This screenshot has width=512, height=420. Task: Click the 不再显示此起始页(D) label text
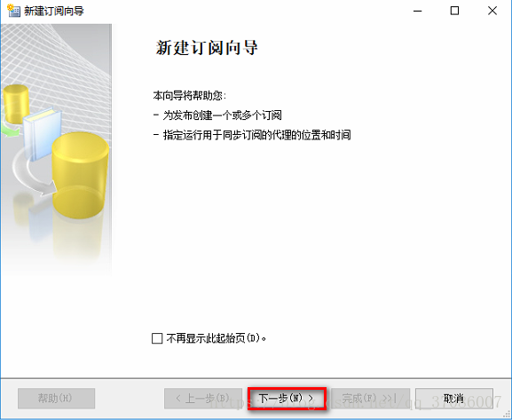click(217, 338)
